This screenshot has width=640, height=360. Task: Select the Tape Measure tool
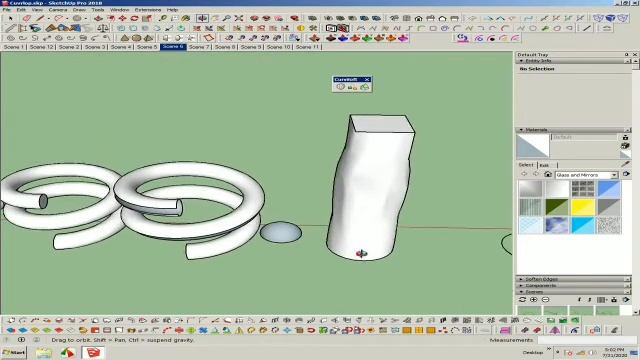[x=163, y=18]
